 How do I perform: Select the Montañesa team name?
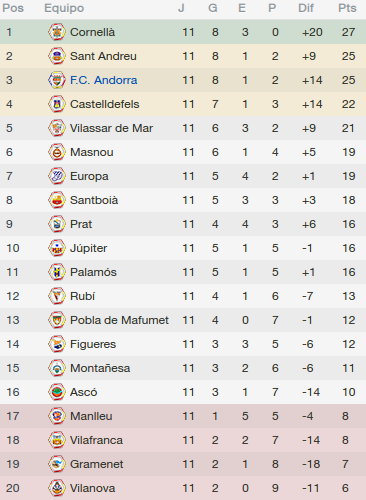[100, 368]
